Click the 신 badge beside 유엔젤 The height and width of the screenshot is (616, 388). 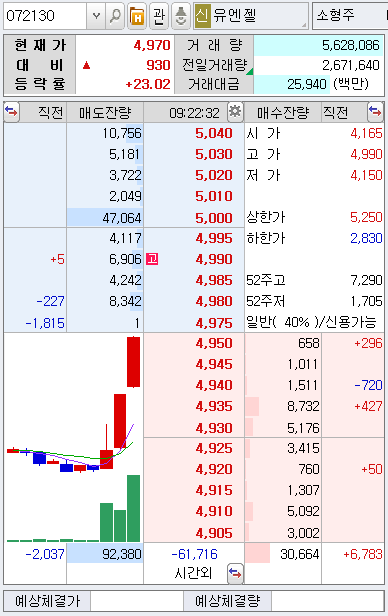tap(202, 16)
